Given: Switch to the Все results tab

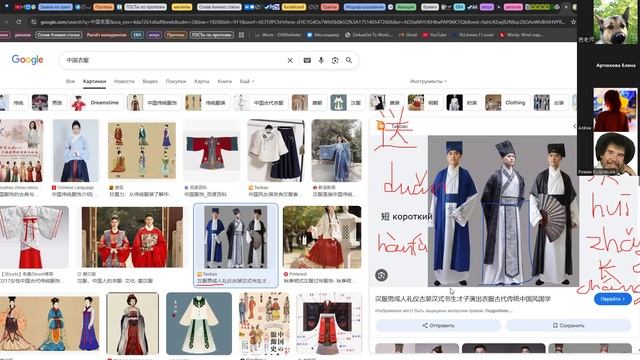Looking at the screenshot, I should (70, 81).
